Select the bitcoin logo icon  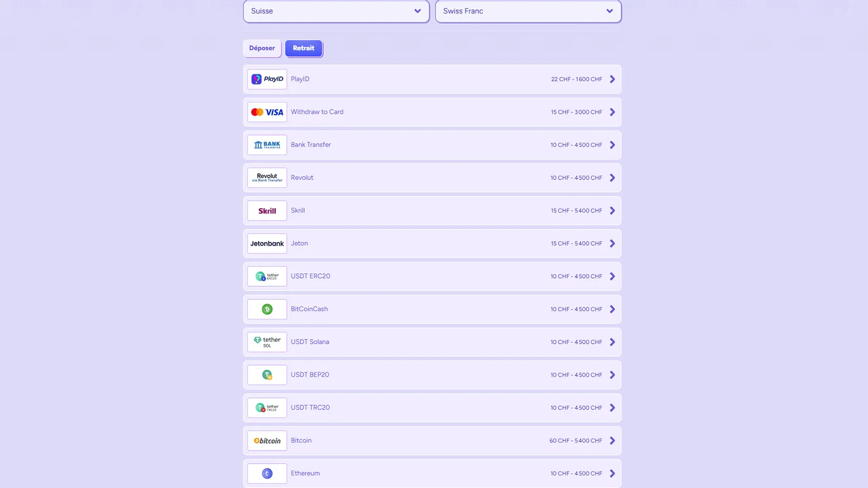click(267, 441)
